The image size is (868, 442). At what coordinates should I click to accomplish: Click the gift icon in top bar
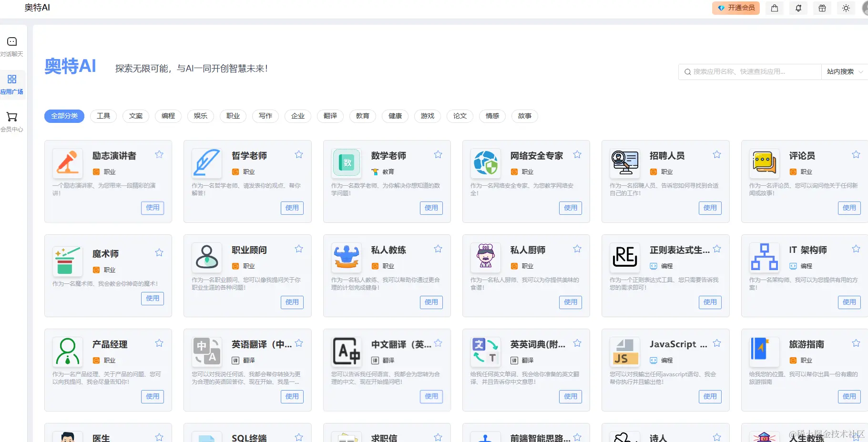click(822, 8)
